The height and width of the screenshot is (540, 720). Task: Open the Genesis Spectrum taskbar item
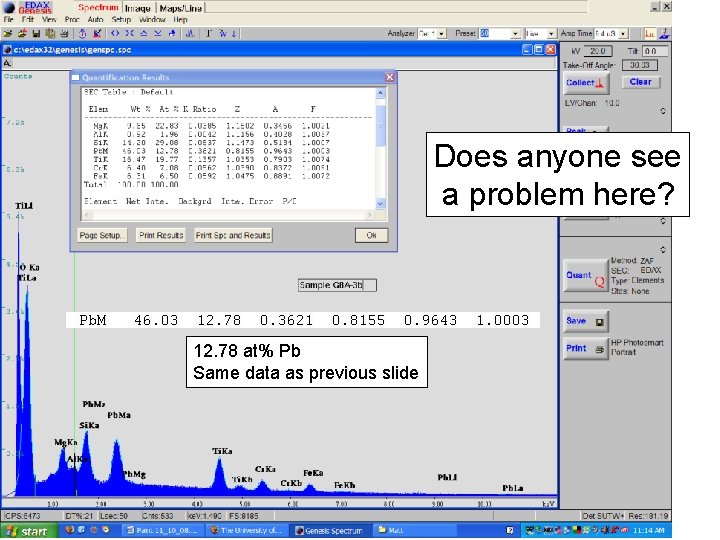coord(329,530)
